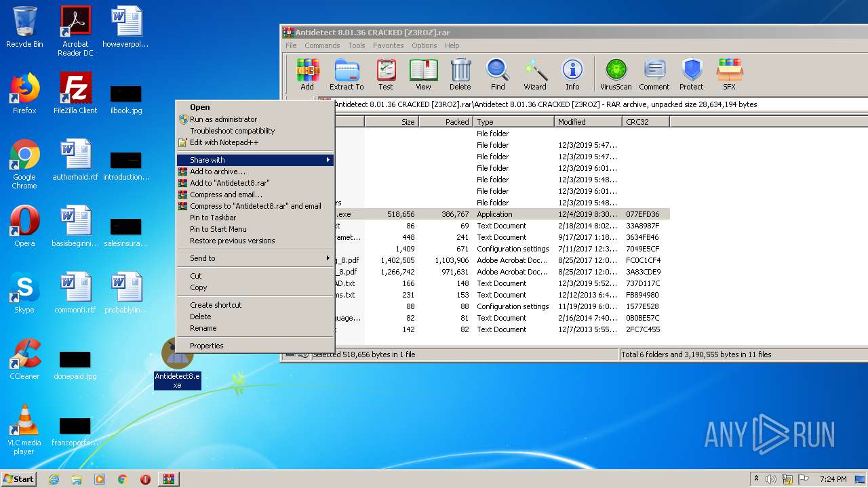Select Pin to Taskbar
The height and width of the screenshot is (488, 868).
(255, 218)
